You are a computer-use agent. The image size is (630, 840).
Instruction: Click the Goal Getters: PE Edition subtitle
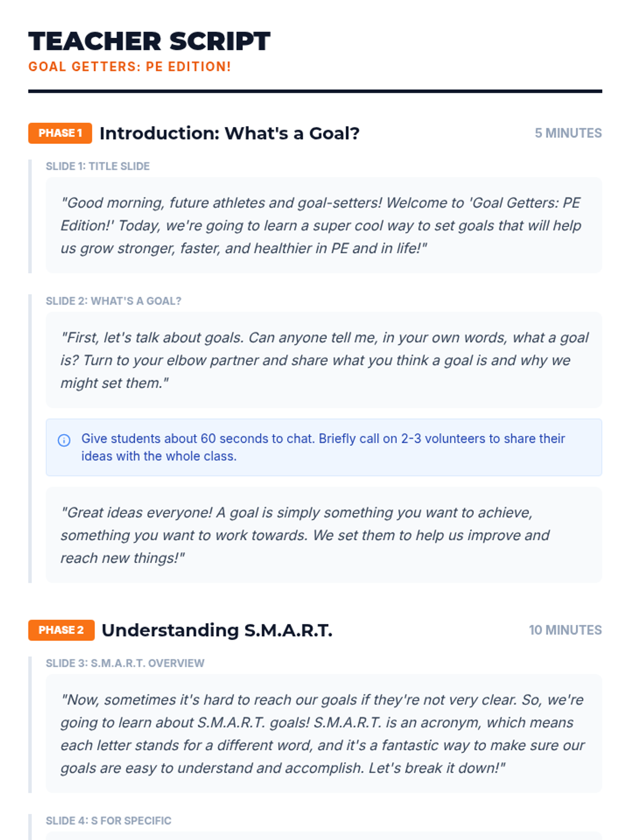tap(130, 67)
